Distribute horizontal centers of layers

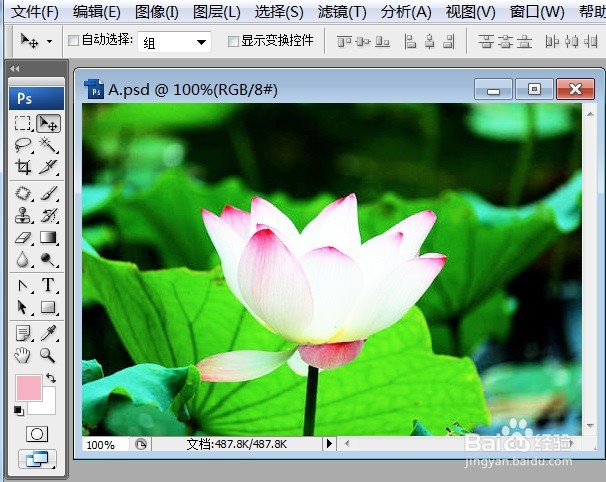[572, 41]
